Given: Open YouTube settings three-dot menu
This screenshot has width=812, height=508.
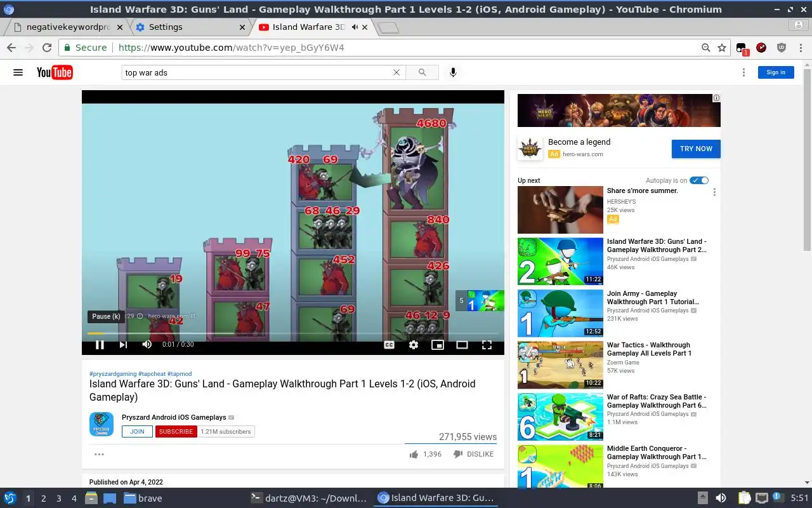Looking at the screenshot, I should coord(743,72).
